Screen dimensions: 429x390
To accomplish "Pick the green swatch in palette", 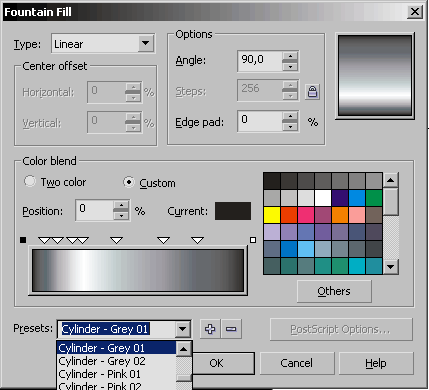I will pyautogui.click(x=374, y=198).
